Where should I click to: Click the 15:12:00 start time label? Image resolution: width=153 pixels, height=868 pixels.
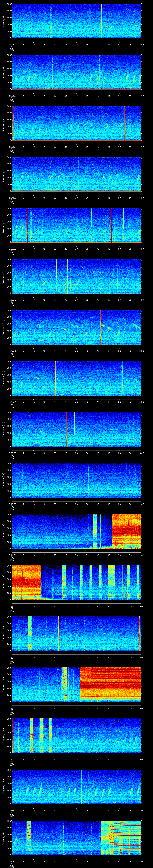pyautogui.click(x=12, y=606)
